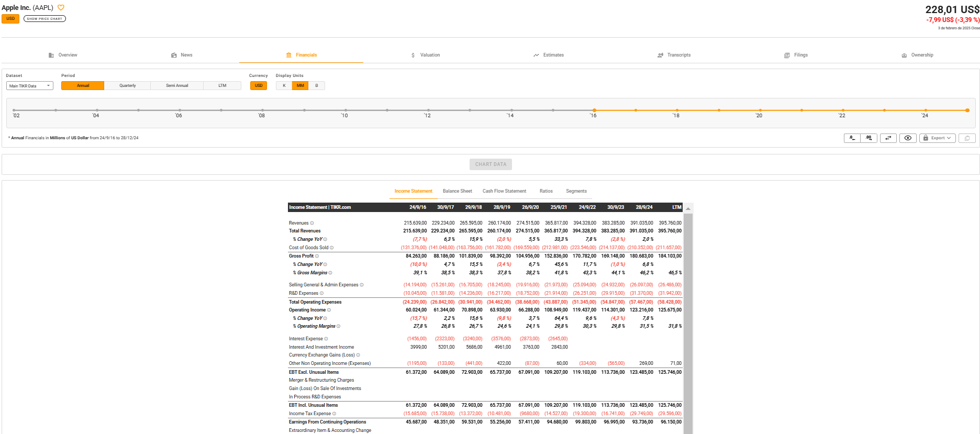Click the timeline range handle at '16
Screen dimensions: 980x434
[594, 110]
